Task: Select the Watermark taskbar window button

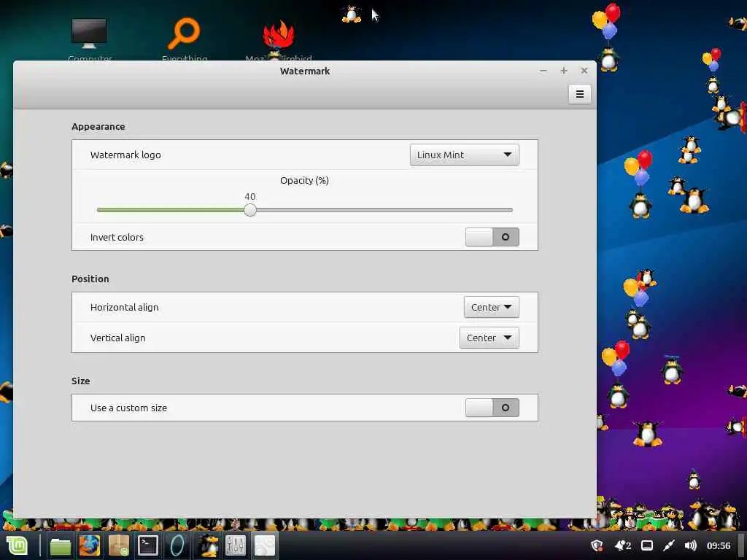Action: [264, 545]
